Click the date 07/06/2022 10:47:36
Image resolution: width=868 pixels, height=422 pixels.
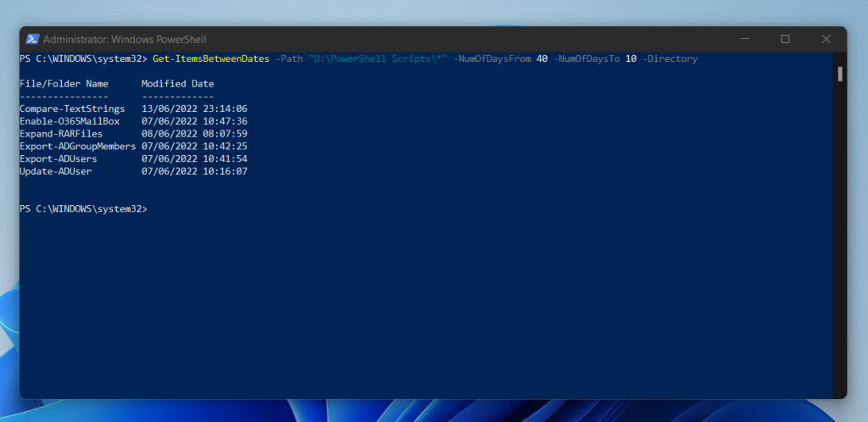(x=194, y=121)
